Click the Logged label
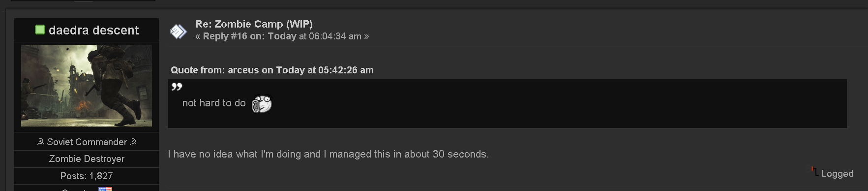868x191 pixels. coord(838,173)
